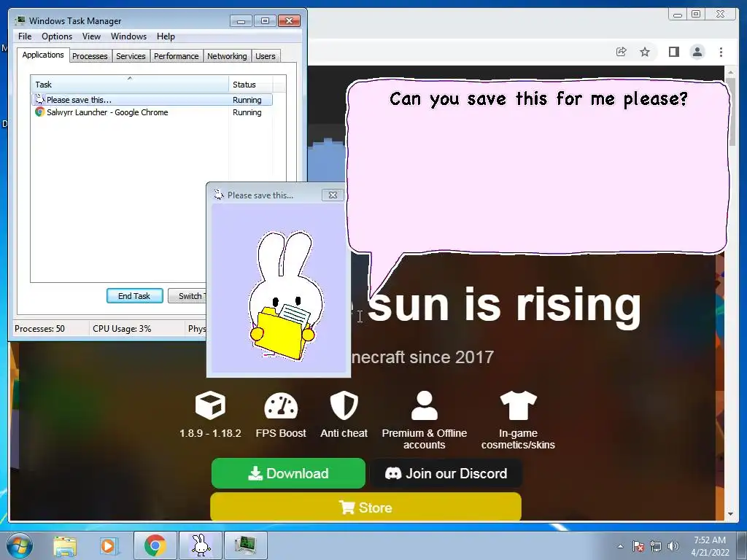The height and width of the screenshot is (560, 747).
Task: Maximize the Windows Task Manager window
Action: [x=265, y=21]
